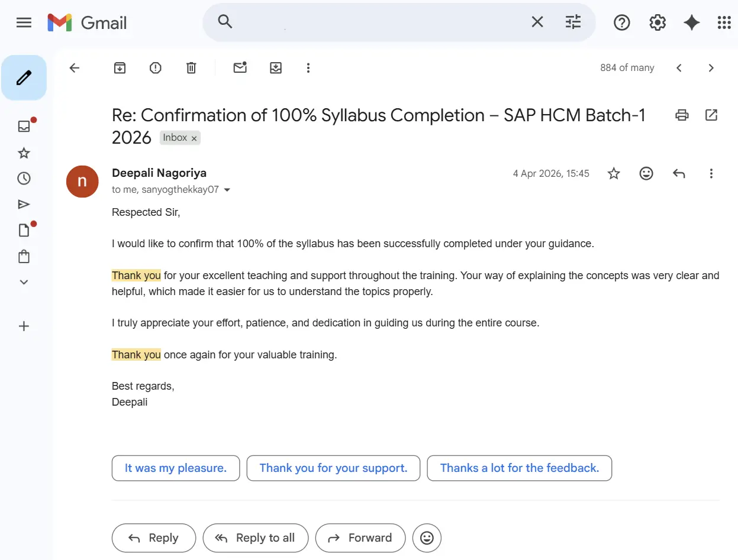Open Drafts folder in sidebar
The width and height of the screenshot is (738, 560).
coord(24,230)
